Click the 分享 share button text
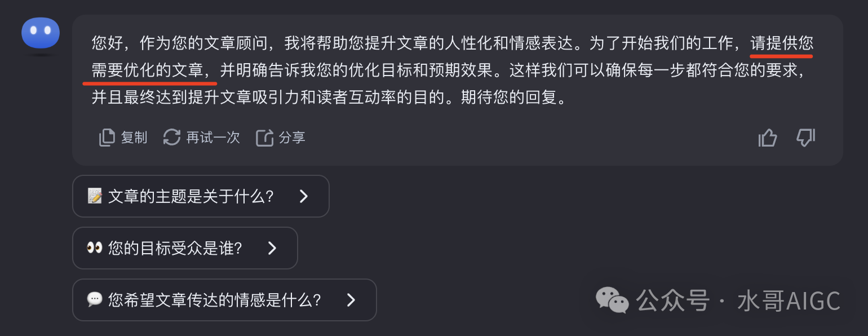This screenshot has width=868, height=336. pos(290,137)
